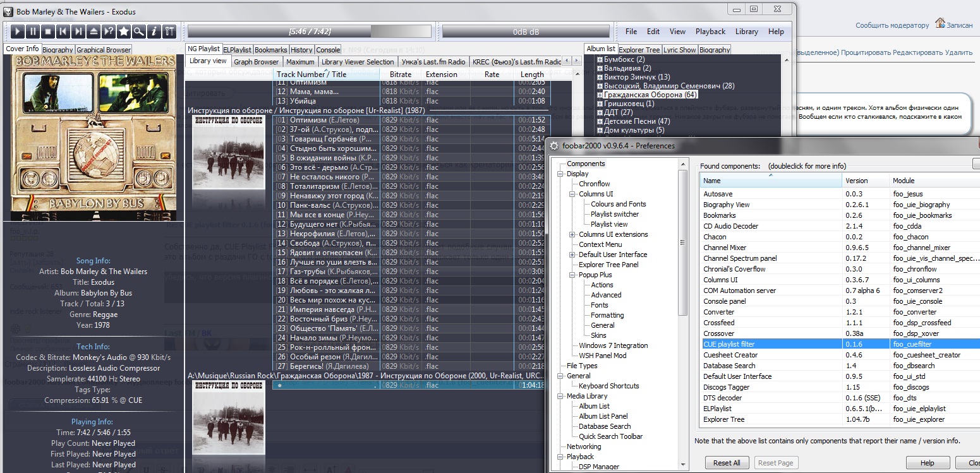Open search with the magnifier icon
The image size is (980, 473).
[139, 31]
